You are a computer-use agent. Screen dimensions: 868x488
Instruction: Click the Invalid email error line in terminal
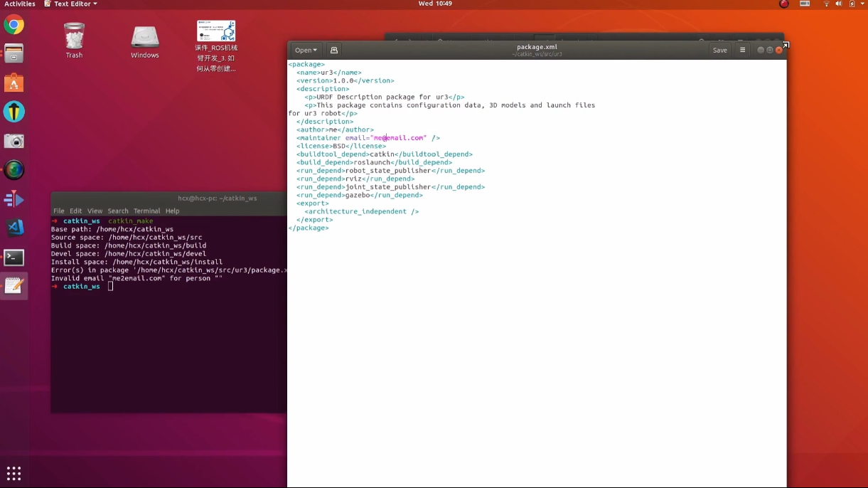click(136, 279)
